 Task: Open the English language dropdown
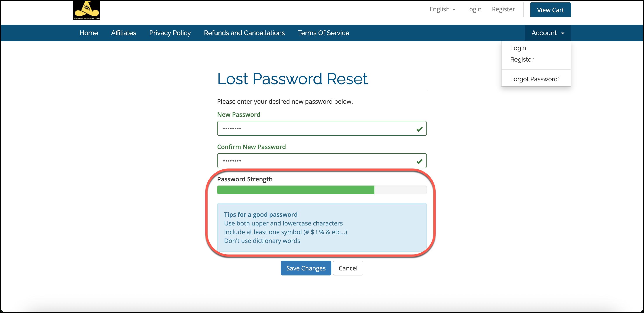[x=442, y=9]
